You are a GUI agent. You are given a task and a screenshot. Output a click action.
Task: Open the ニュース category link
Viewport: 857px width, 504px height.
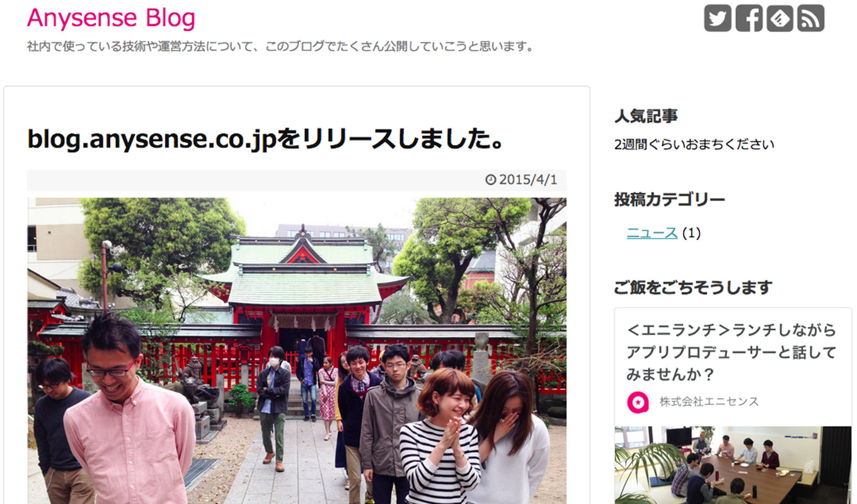pos(652,233)
